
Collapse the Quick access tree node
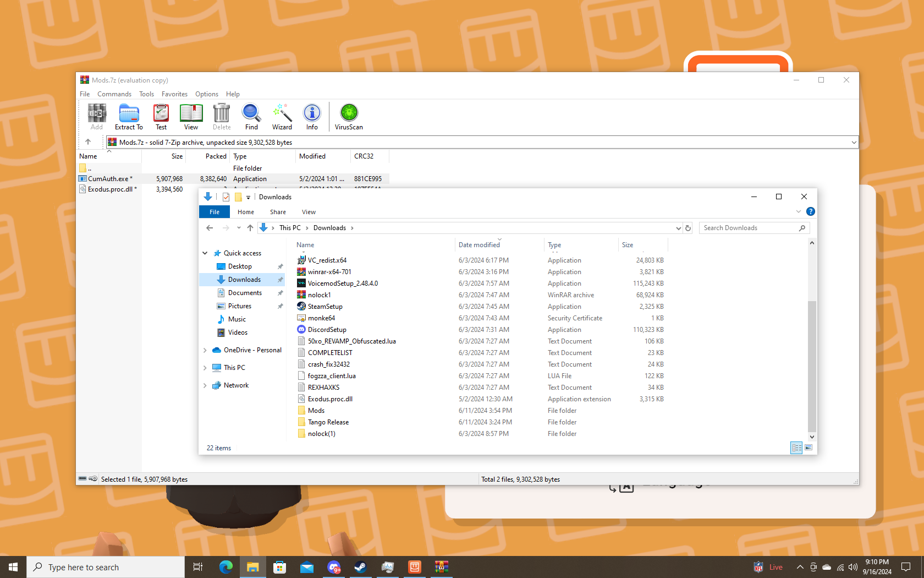205,253
